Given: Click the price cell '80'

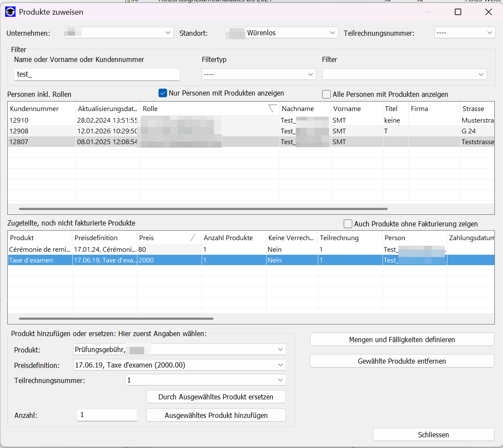Looking at the screenshot, I should (x=169, y=249).
